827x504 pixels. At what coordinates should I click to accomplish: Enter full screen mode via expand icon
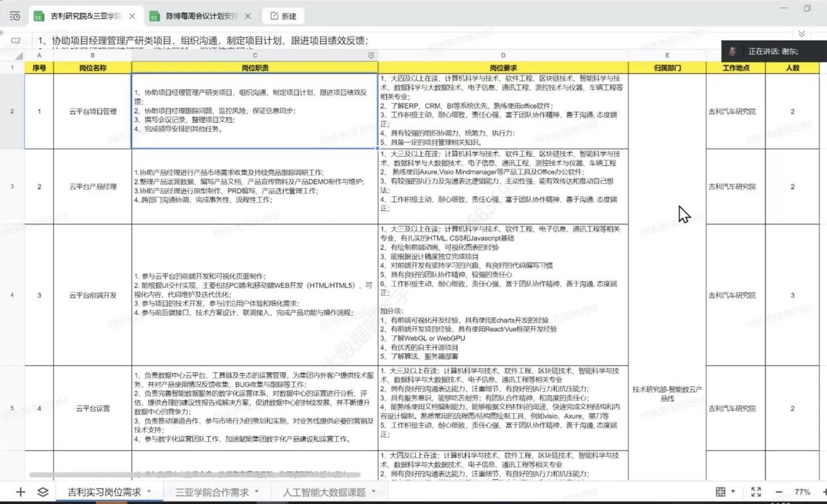click(756, 492)
